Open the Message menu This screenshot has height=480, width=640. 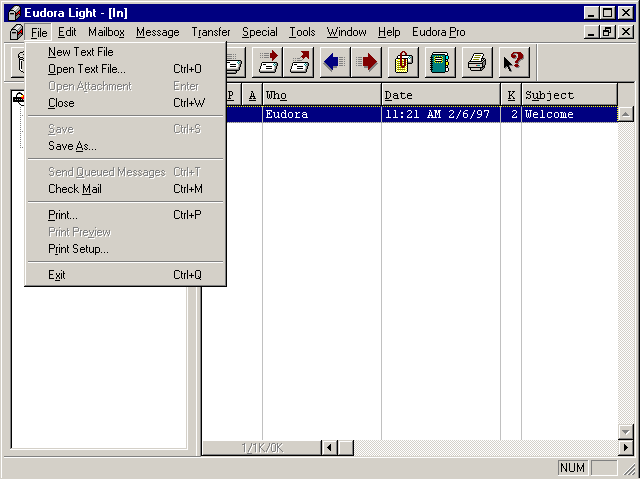pos(158,32)
